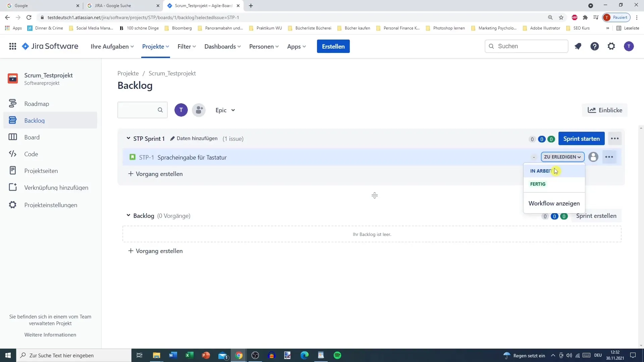Click the backlog filter search input

[x=142, y=110]
